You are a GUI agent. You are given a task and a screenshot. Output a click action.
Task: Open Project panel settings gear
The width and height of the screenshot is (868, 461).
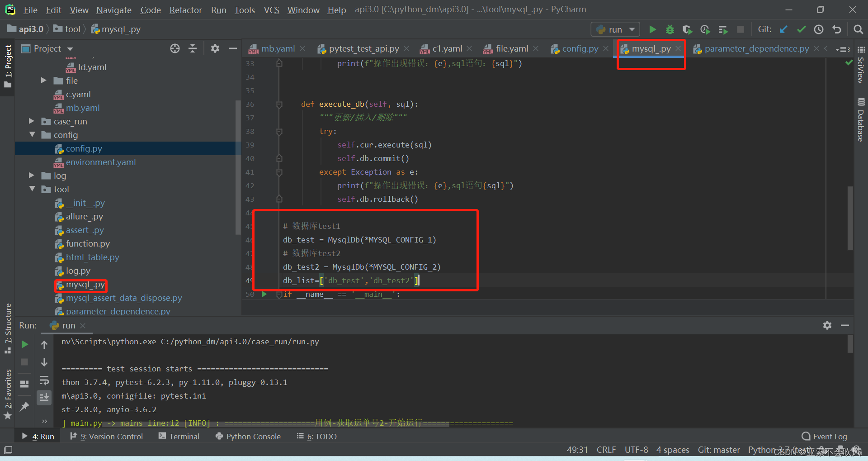click(x=215, y=48)
